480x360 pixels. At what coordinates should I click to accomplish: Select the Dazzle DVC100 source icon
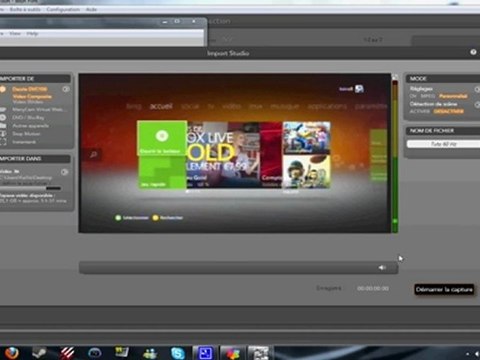3,89
